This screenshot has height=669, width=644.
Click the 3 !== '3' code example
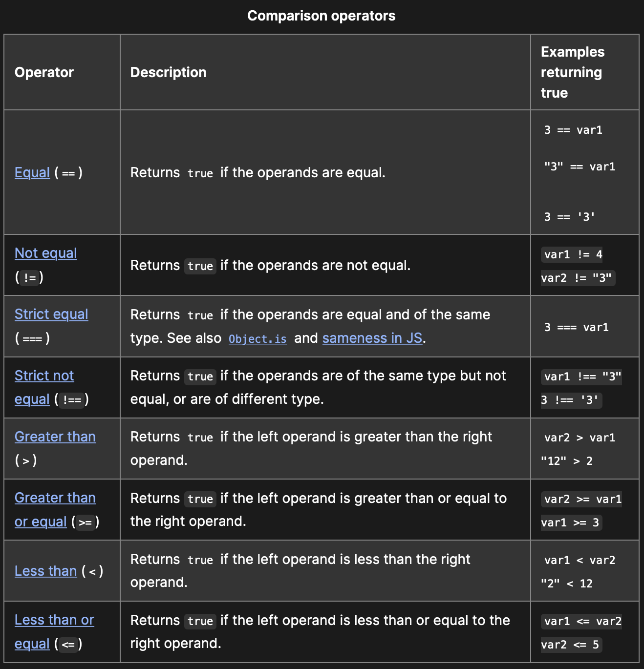570,400
